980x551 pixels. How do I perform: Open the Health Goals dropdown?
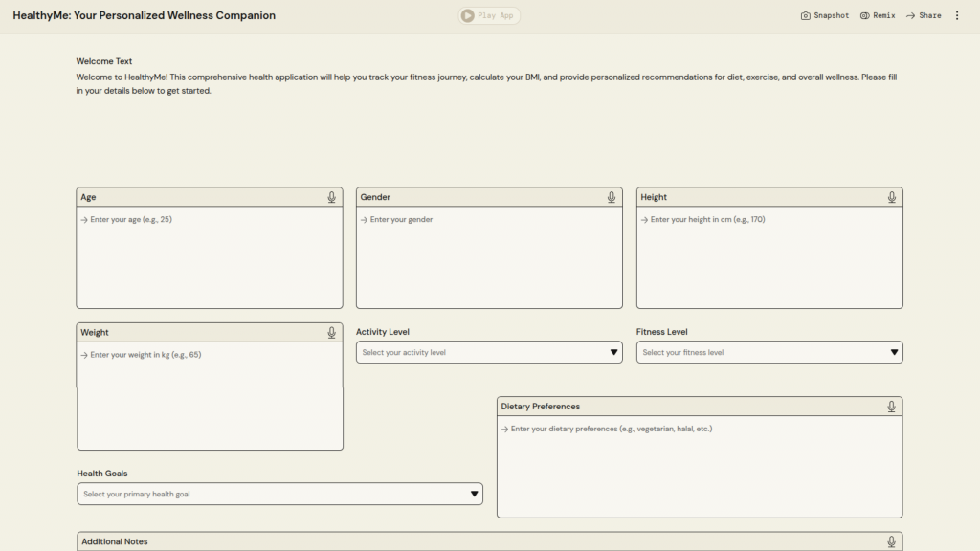pos(279,494)
